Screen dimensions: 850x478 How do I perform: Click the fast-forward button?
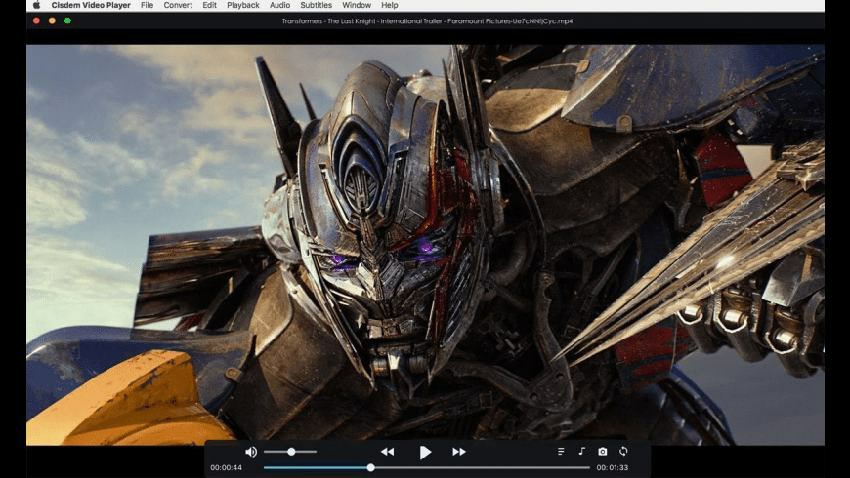[459, 451]
